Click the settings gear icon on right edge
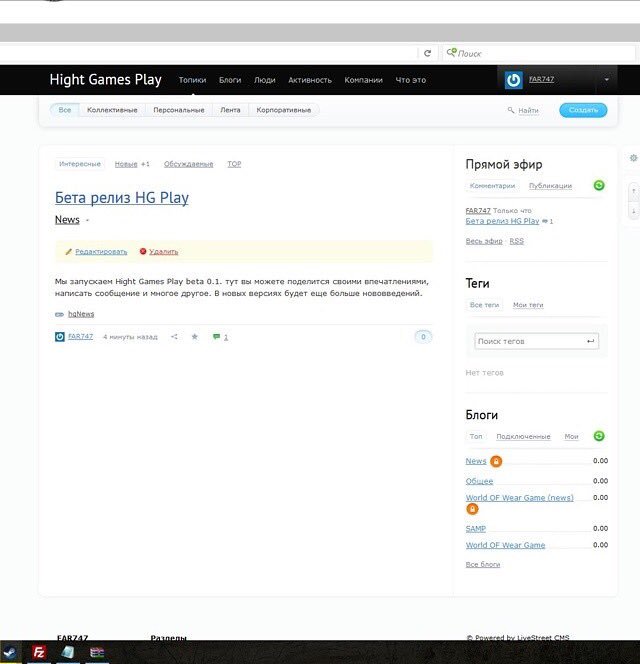Screen dimensions: 640x664 tap(633, 158)
